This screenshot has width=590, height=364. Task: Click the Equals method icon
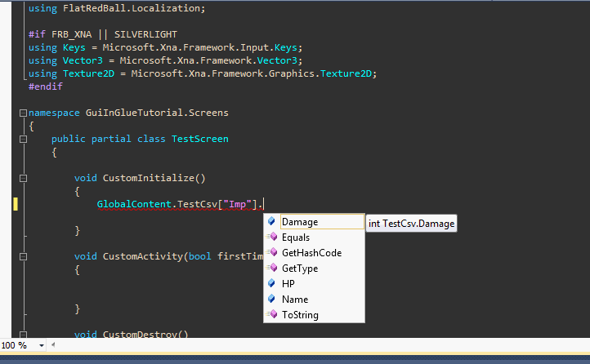pos(271,237)
